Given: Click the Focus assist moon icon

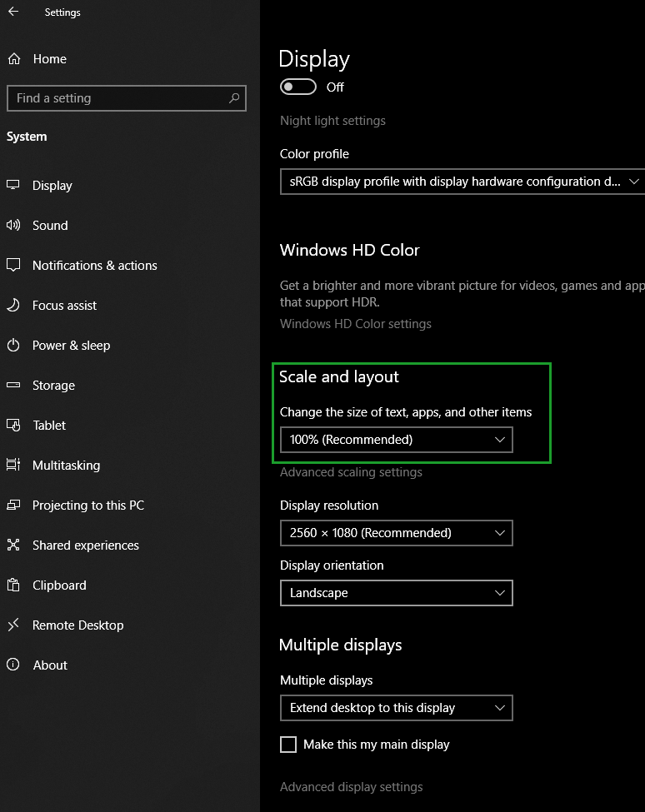Looking at the screenshot, I should pyautogui.click(x=13, y=306).
